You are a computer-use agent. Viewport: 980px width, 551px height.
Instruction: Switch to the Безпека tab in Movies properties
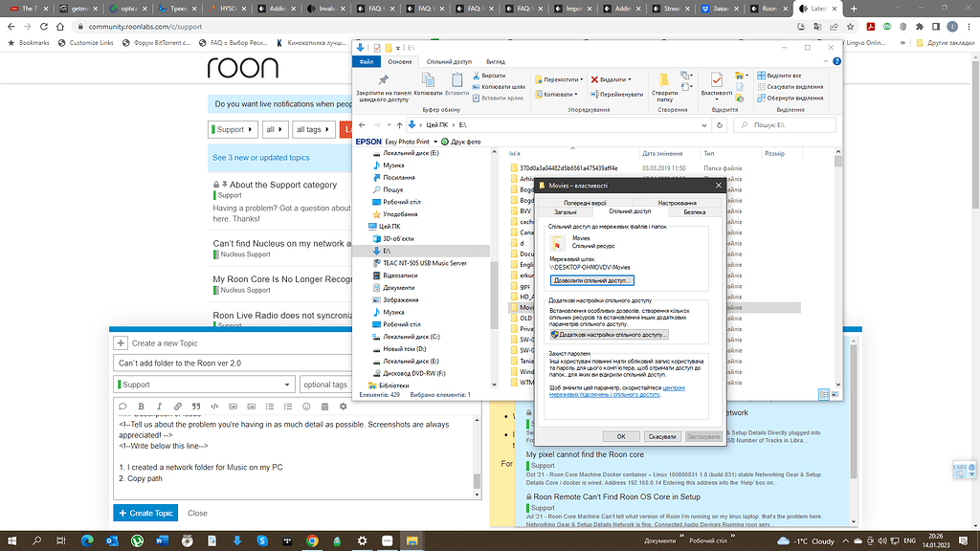[x=695, y=212]
